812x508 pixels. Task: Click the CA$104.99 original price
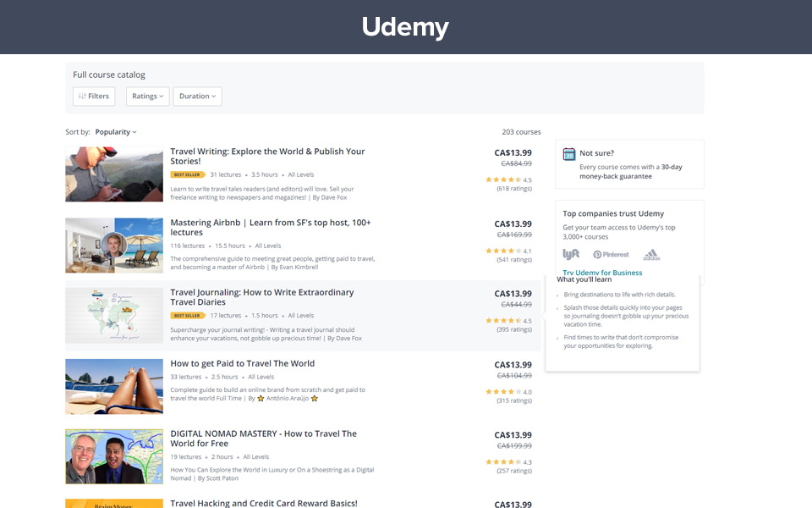point(514,376)
